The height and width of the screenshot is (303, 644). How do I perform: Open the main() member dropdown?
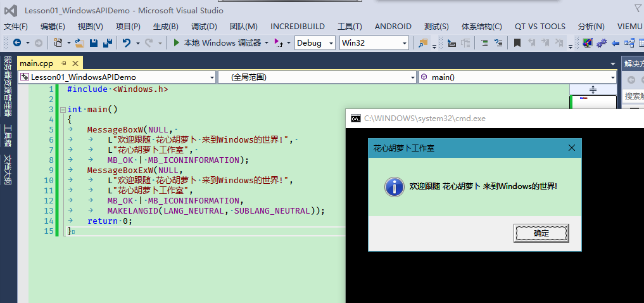point(517,77)
